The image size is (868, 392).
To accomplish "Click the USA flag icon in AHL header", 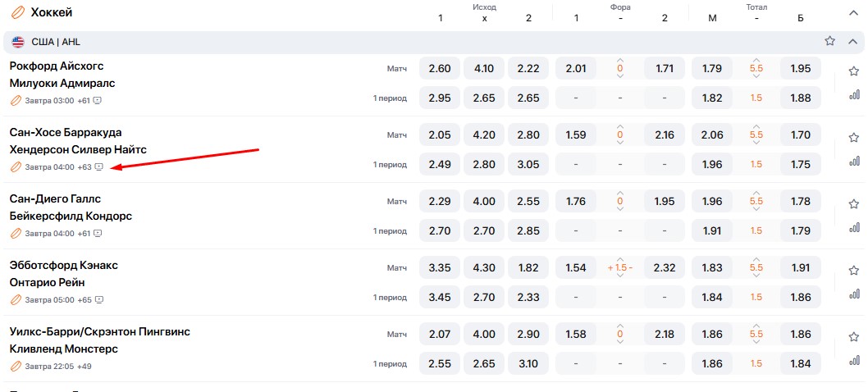I will [x=18, y=42].
